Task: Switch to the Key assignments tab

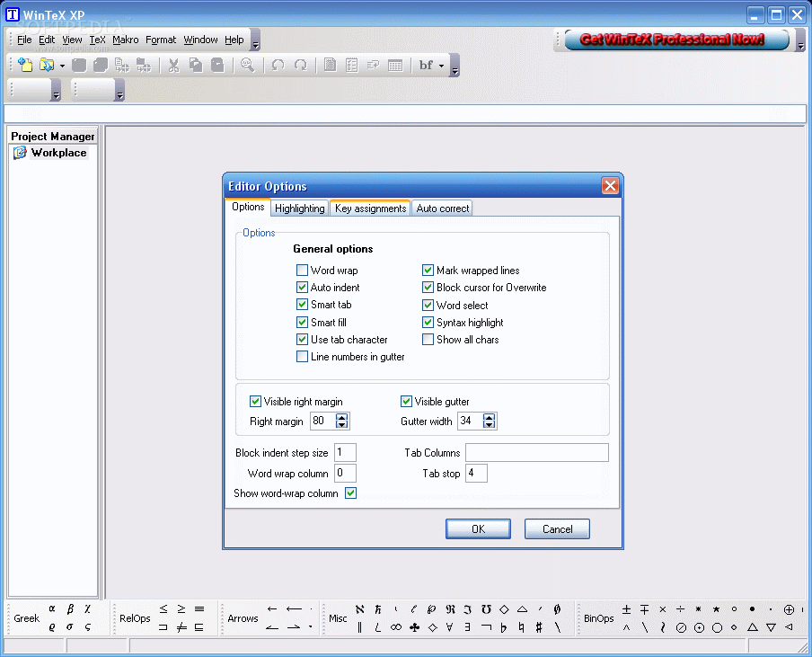Action: tap(370, 209)
